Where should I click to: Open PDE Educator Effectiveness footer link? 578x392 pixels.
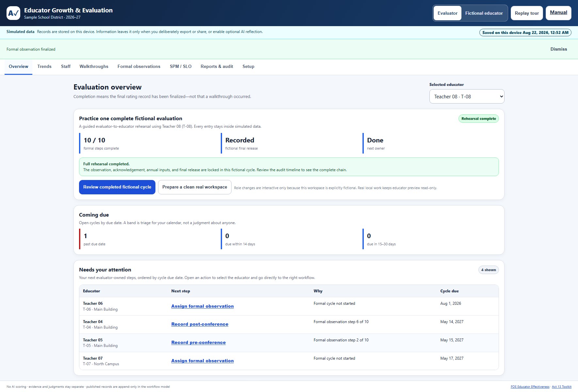click(530, 387)
